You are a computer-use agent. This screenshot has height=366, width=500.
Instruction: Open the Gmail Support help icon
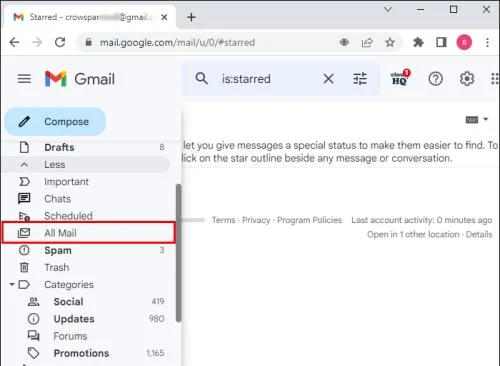(x=435, y=79)
